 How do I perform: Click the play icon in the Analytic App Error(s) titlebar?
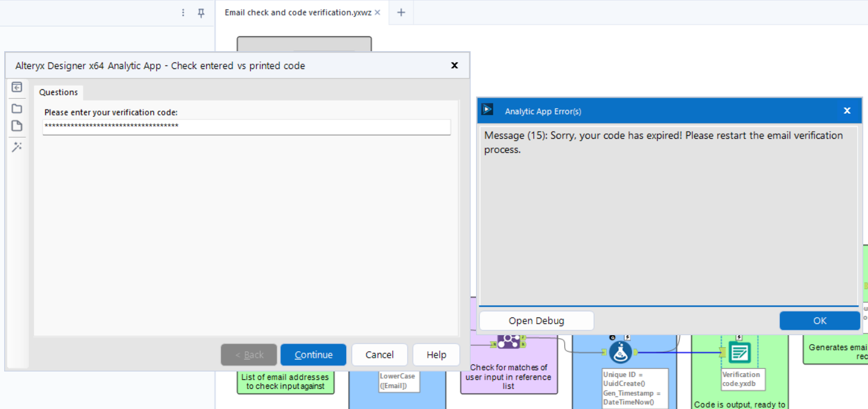point(487,110)
